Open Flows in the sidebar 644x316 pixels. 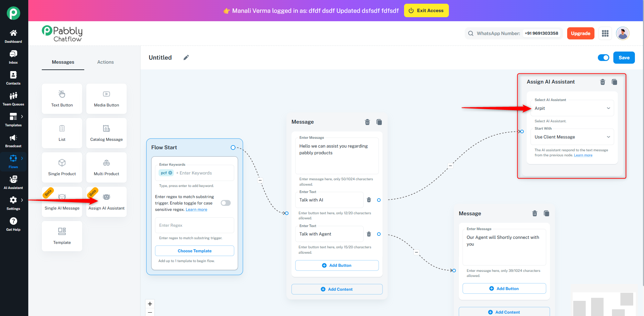(x=13, y=162)
